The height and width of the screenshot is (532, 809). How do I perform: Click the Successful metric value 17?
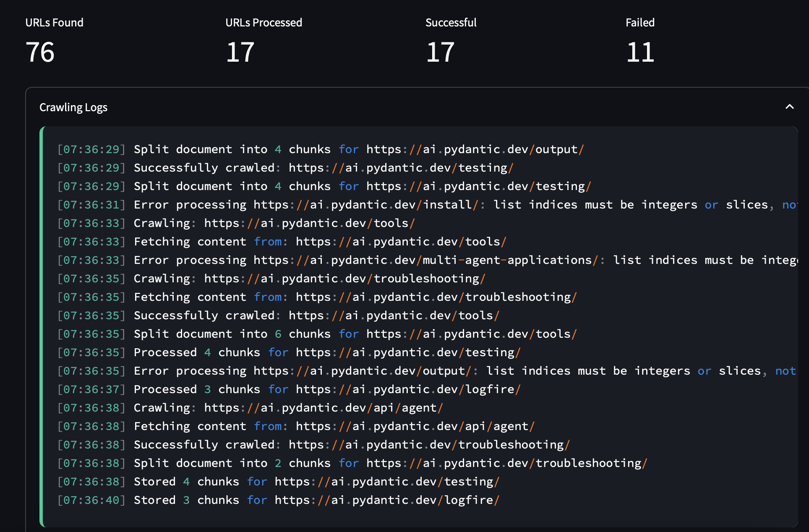(x=440, y=52)
